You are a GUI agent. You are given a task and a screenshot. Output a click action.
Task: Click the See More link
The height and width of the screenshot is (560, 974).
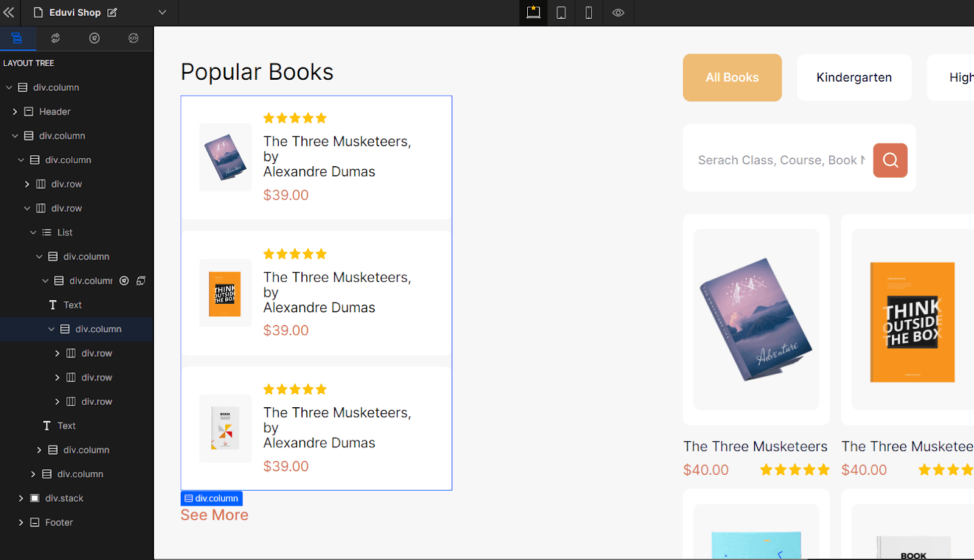pyautogui.click(x=214, y=514)
